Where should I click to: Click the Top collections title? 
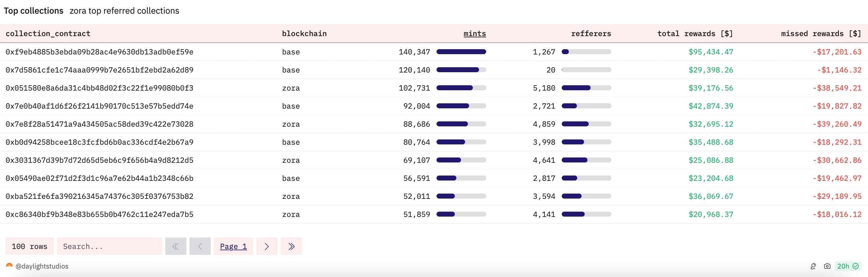33,11
